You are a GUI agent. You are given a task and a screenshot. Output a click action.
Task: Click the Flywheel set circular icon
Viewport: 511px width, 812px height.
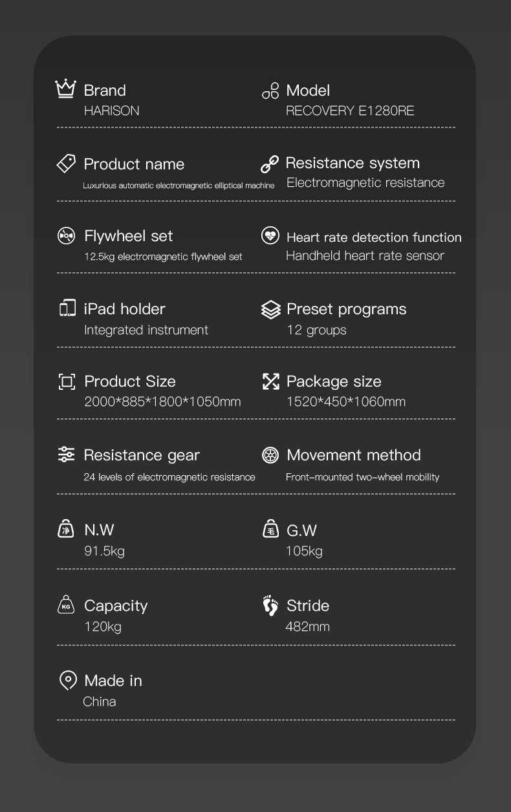(67, 236)
